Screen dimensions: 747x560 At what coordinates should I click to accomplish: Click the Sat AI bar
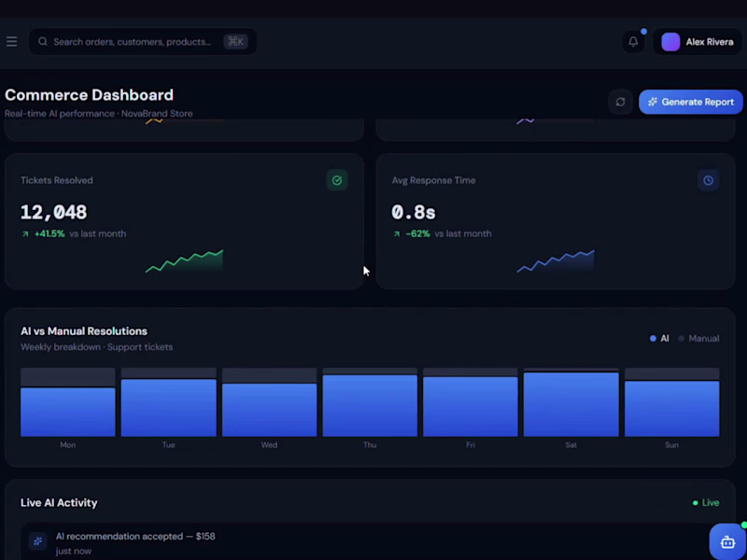coord(571,404)
